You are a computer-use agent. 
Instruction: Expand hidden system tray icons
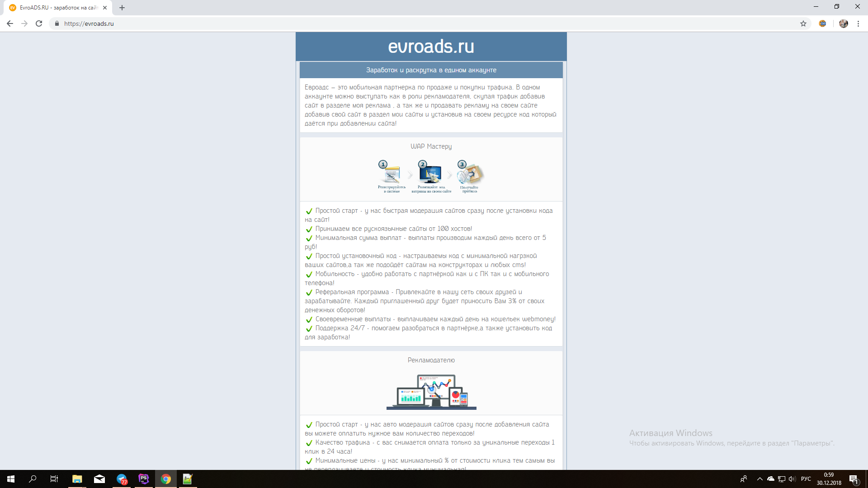(760, 479)
